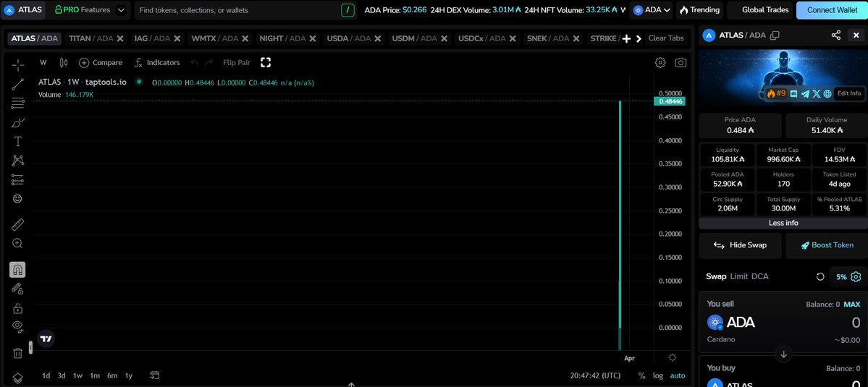Switch to the USDM / ADA tab
This screenshot has width=868, height=387.
click(415, 38)
